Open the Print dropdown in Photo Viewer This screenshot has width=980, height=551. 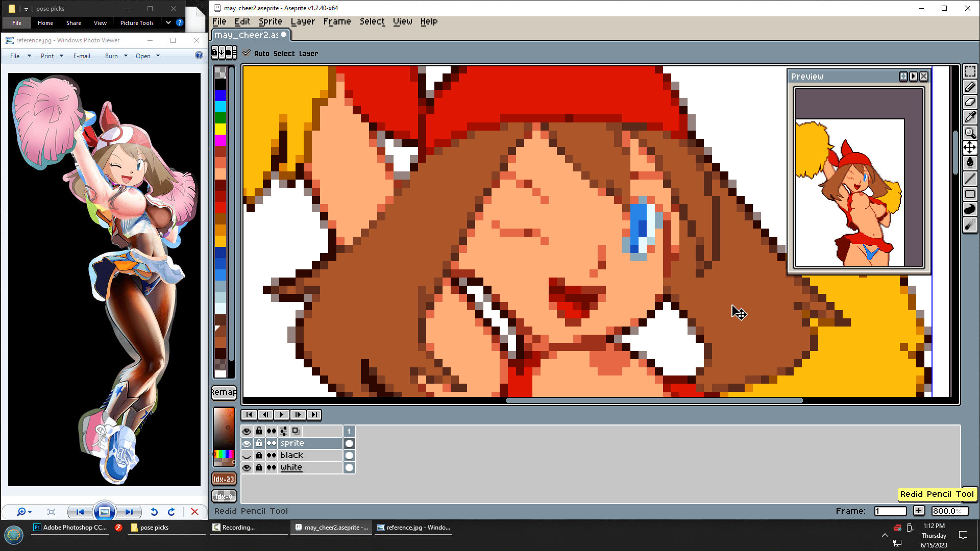point(61,56)
